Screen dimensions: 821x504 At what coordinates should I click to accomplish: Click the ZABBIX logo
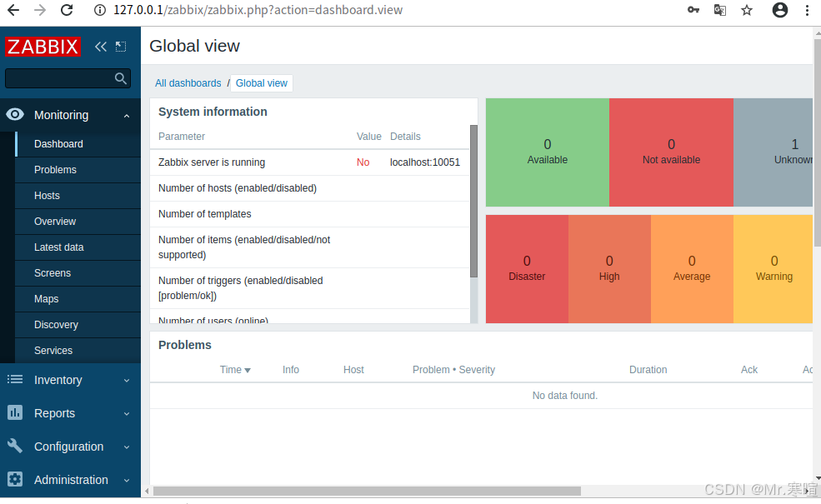coord(43,47)
